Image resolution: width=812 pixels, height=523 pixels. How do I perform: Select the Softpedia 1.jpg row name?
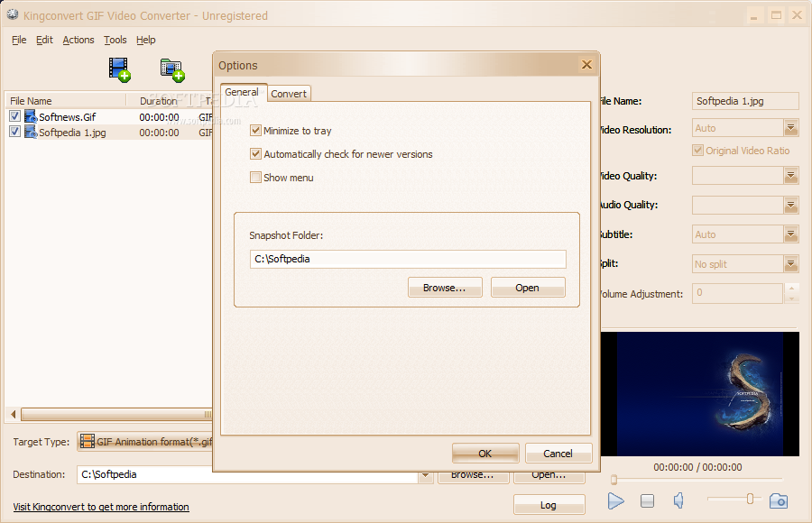click(72, 133)
